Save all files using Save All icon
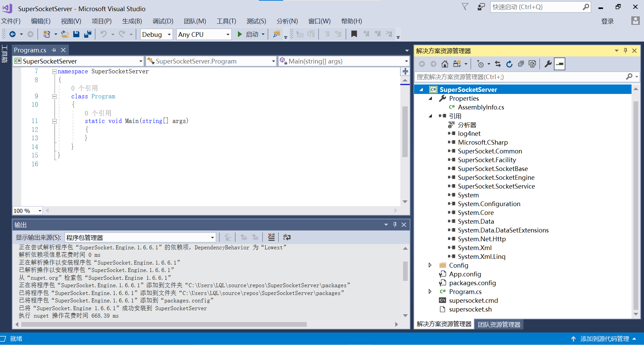Viewport: 644px width, 345px height. point(88,34)
